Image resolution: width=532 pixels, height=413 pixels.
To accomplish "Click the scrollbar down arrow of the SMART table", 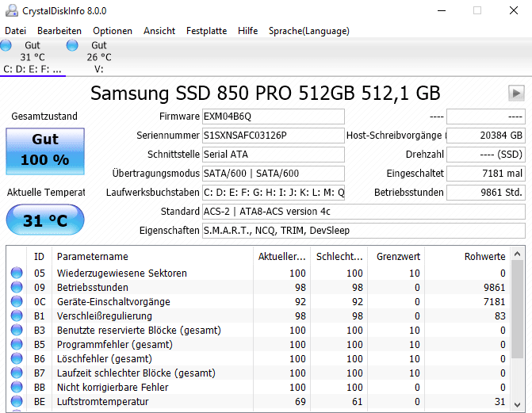I will [x=518, y=404].
